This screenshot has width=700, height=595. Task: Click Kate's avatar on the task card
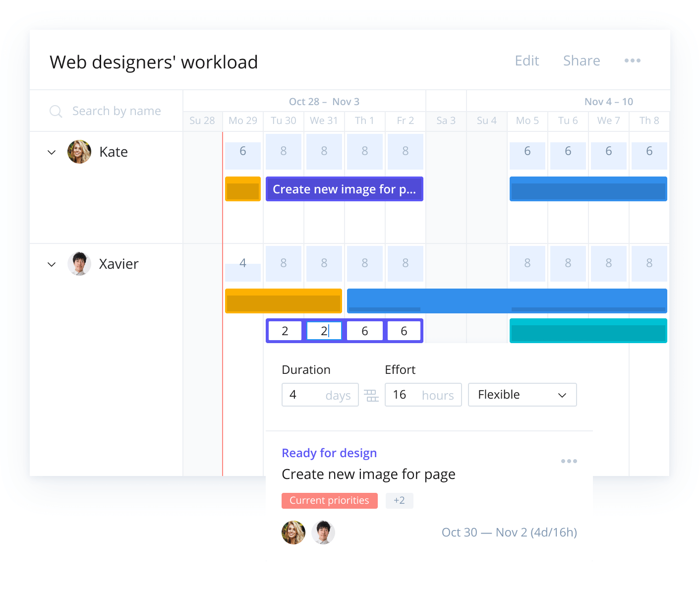click(293, 533)
